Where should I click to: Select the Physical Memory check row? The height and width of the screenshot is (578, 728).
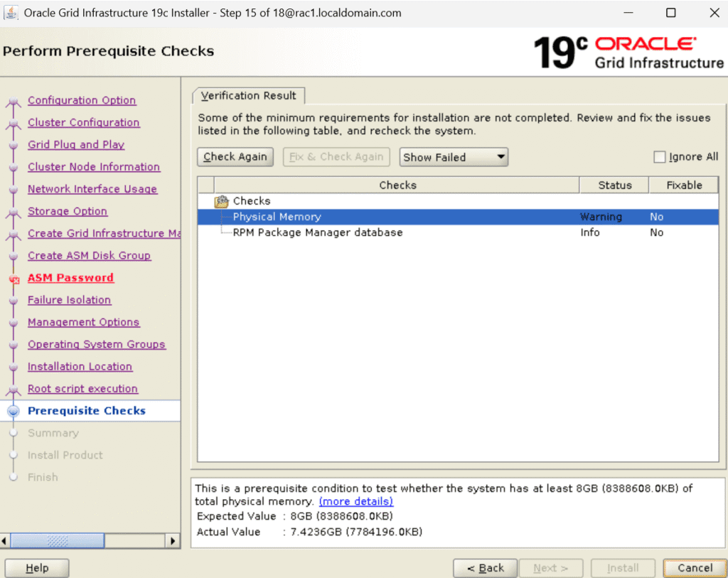tap(277, 217)
